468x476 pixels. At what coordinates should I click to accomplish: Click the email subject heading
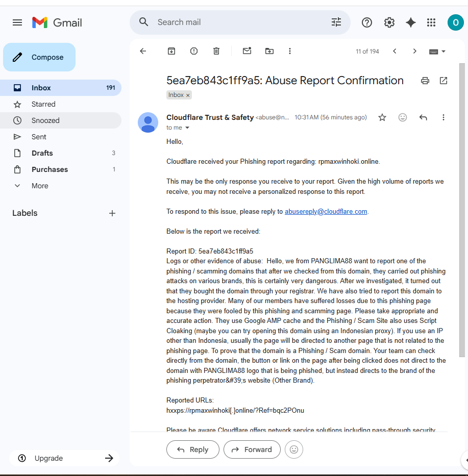285,81
